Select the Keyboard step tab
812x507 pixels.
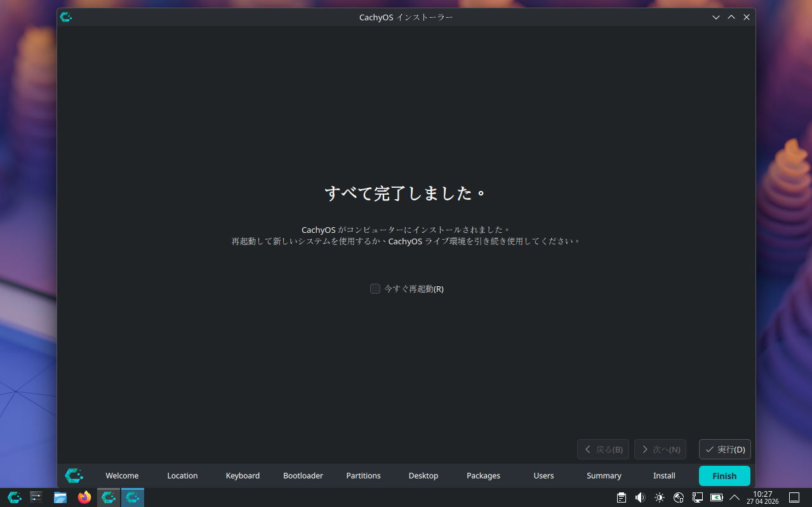243,476
